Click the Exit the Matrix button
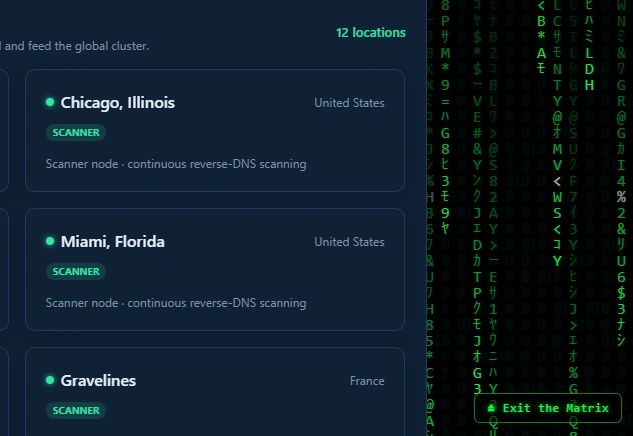Viewport: 633px width, 436px height. [x=548, y=408]
